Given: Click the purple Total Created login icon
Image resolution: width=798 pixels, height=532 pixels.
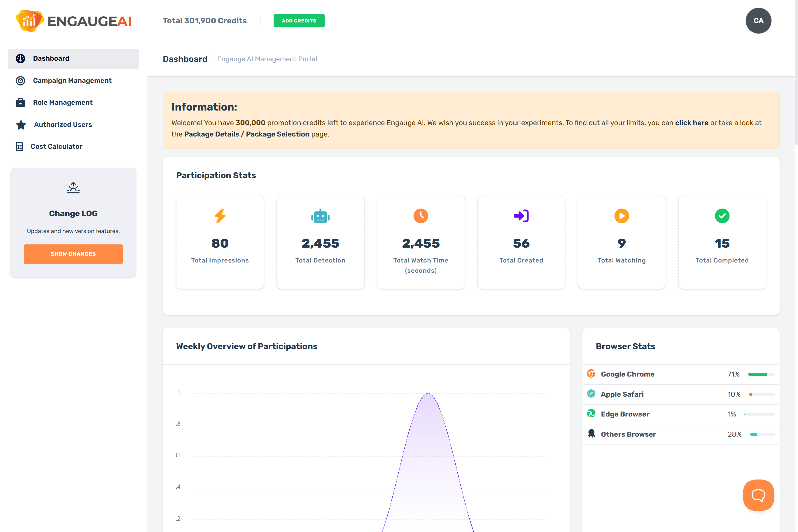Looking at the screenshot, I should [521, 216].
